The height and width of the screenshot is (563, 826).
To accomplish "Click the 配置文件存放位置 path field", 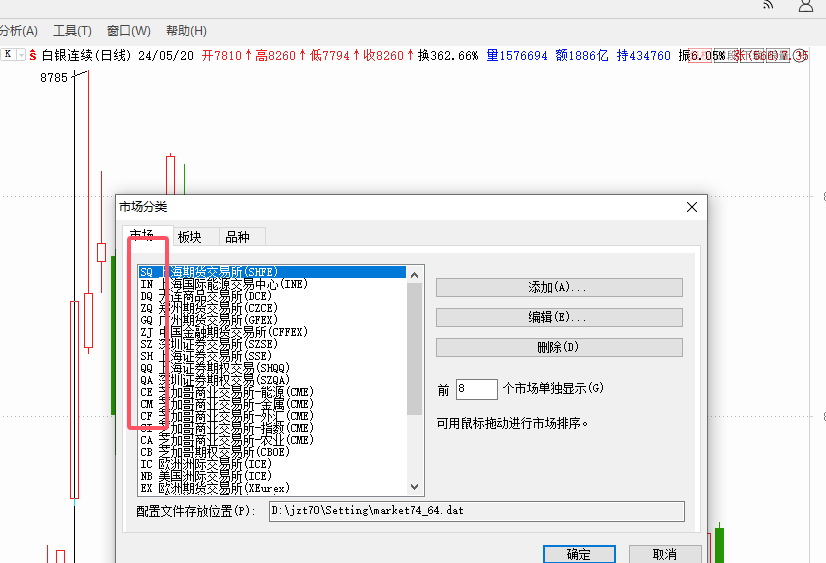I will pyautogui.click(x=477, y=511).
